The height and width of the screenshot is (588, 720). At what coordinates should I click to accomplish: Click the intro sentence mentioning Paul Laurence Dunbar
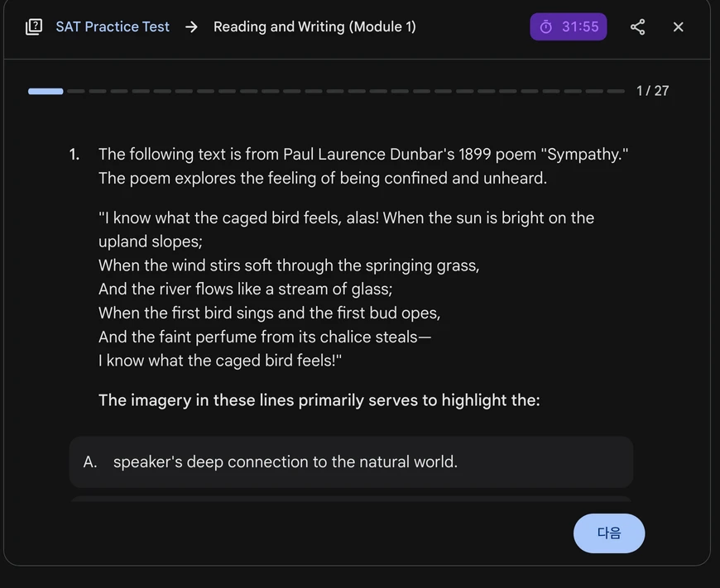[363, 154]
